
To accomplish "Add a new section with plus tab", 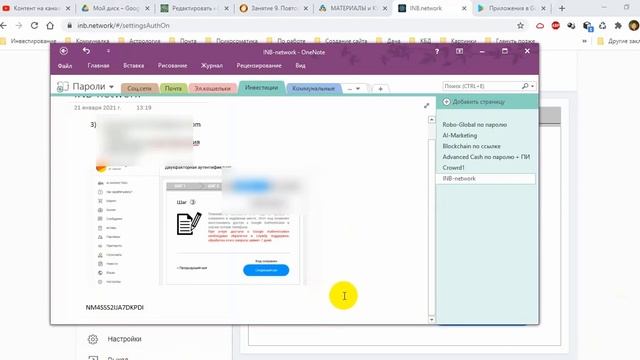I will pos(380,89).
